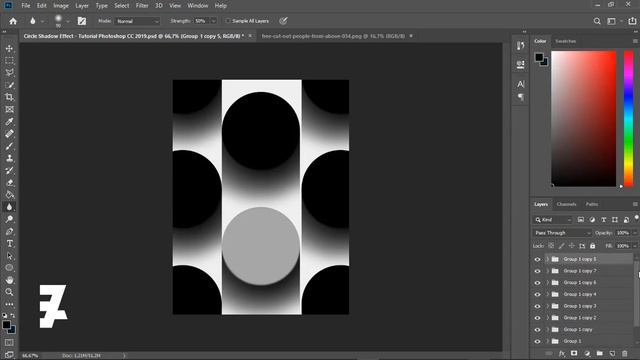Click the Home icon in options bar
640x360 pixels.
tap(13, 21)
